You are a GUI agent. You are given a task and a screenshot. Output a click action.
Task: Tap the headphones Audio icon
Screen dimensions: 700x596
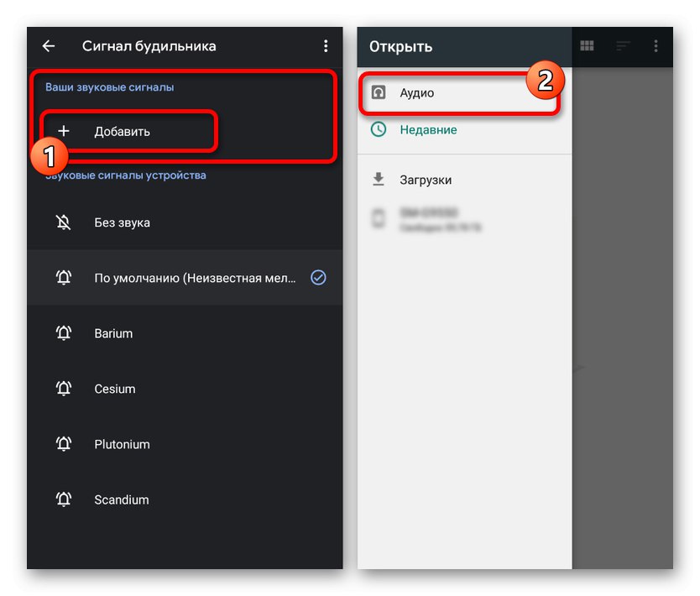[x=379, y=92]
